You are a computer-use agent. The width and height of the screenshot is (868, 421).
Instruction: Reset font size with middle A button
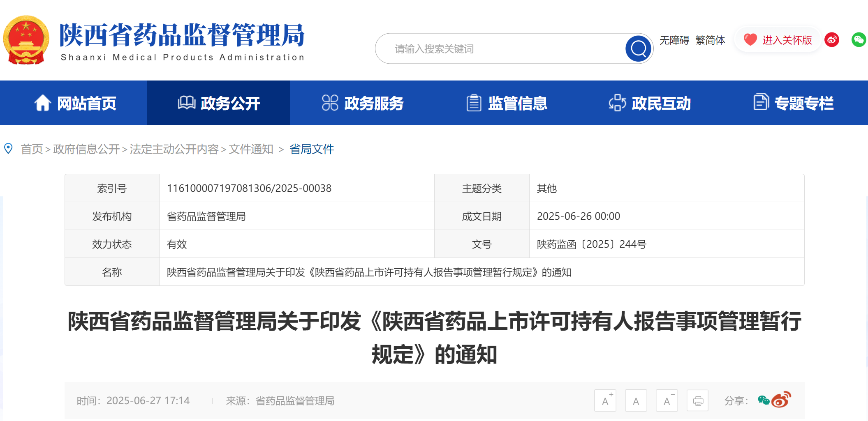point(636,401)
